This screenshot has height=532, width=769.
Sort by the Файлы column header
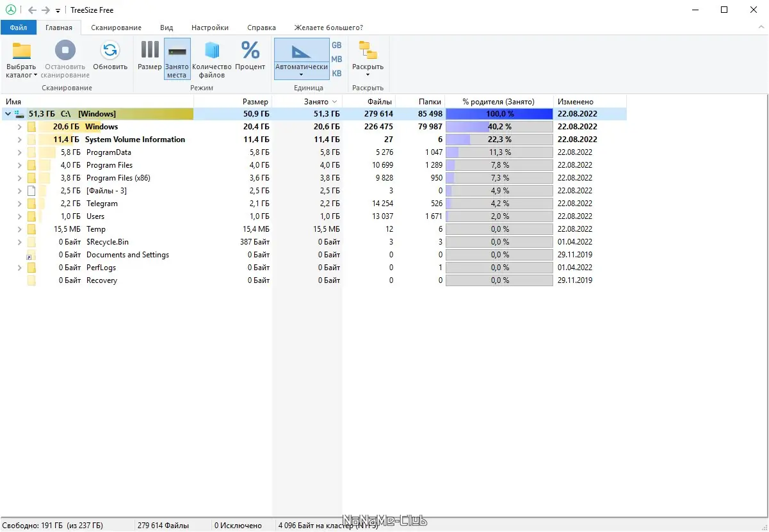(x=369, y=102)
